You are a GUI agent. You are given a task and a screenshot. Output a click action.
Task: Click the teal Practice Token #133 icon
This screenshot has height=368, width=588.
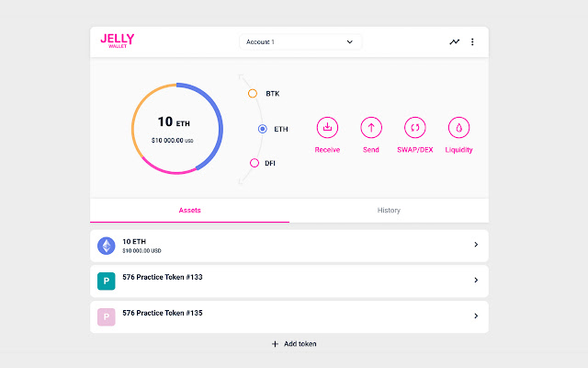[x=107, y=282]
